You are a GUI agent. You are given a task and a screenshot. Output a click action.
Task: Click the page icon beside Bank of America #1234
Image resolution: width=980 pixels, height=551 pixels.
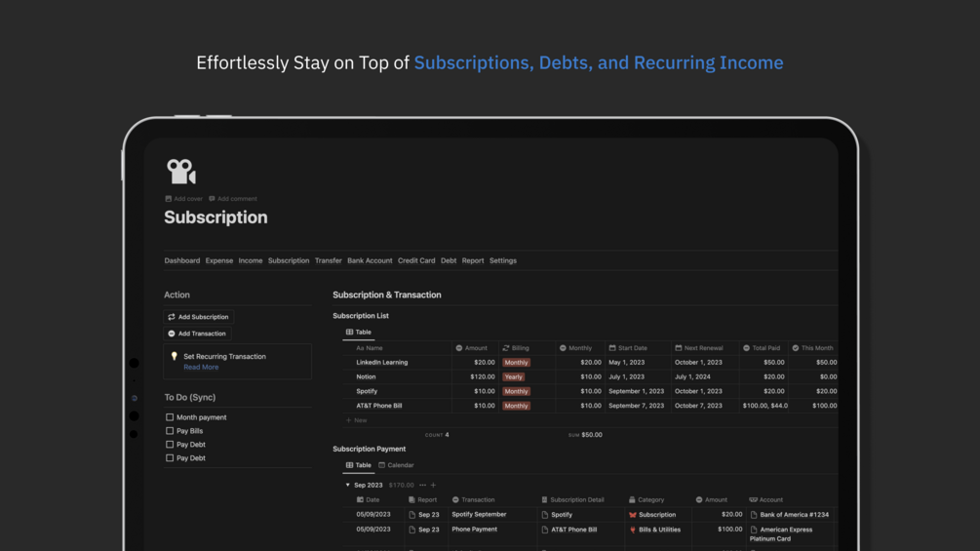tap(754, 515)
